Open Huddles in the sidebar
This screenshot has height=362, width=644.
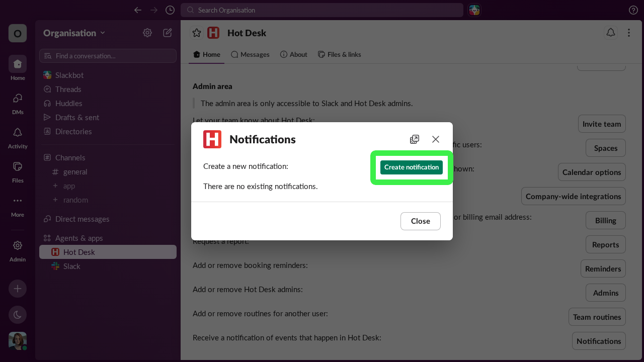(108, 103)
